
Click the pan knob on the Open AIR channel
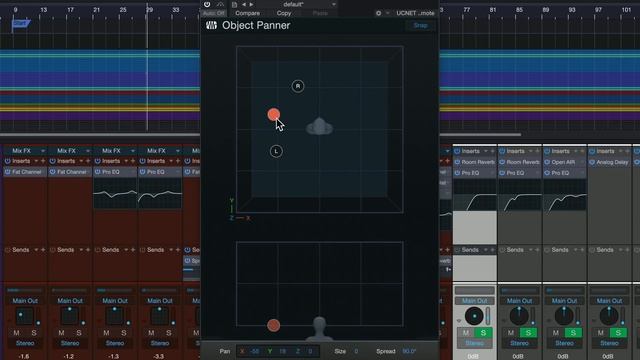click(564, 316)
